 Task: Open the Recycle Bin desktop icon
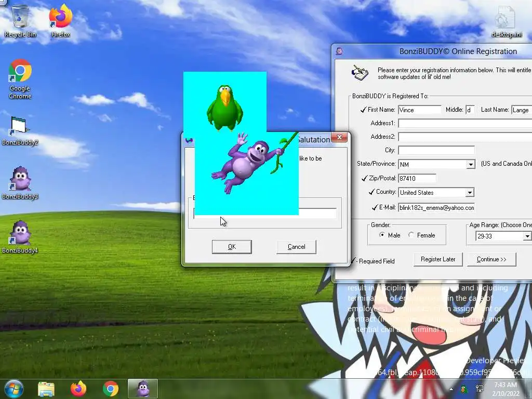coord(20,20)
